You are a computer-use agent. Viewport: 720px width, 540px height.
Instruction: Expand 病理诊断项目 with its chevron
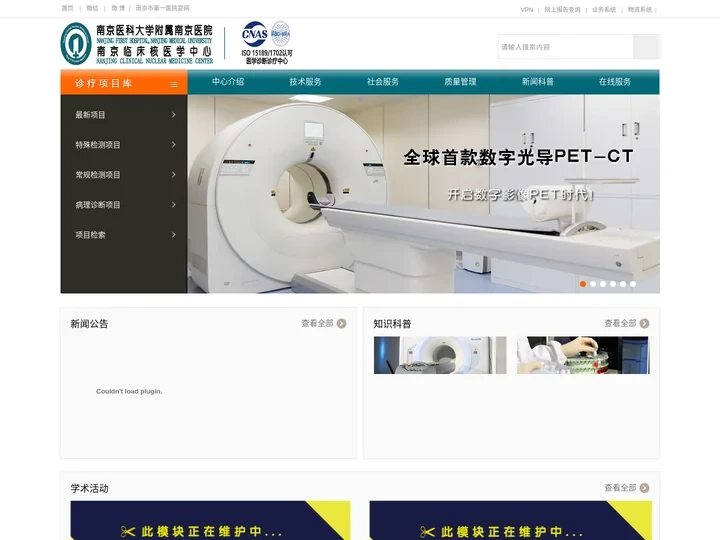coord(174,204)
